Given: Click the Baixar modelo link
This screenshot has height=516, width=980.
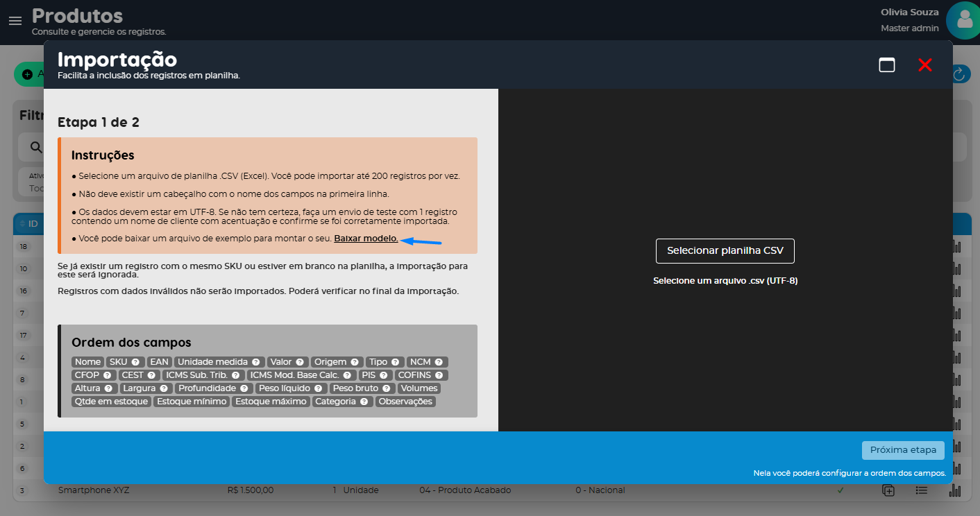Looking at the screenshot, I should point(366,239).
